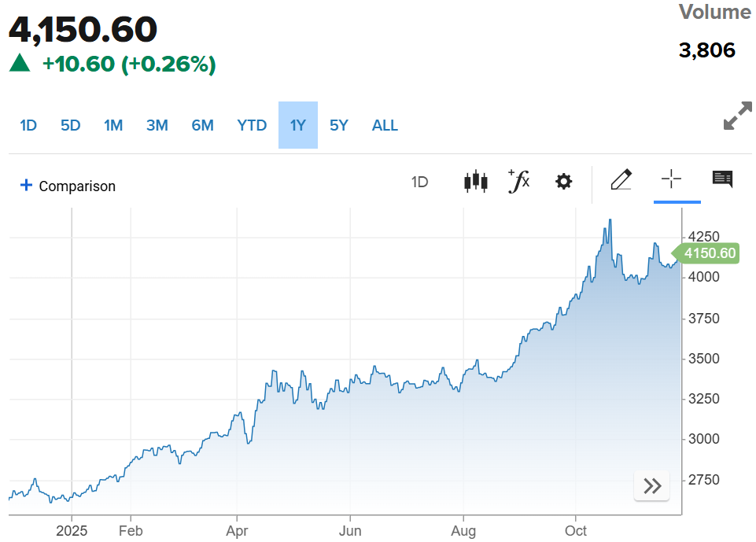Screen dimensions: 756x542
Task: View the 5Y price history
Action: coord(338,125)
